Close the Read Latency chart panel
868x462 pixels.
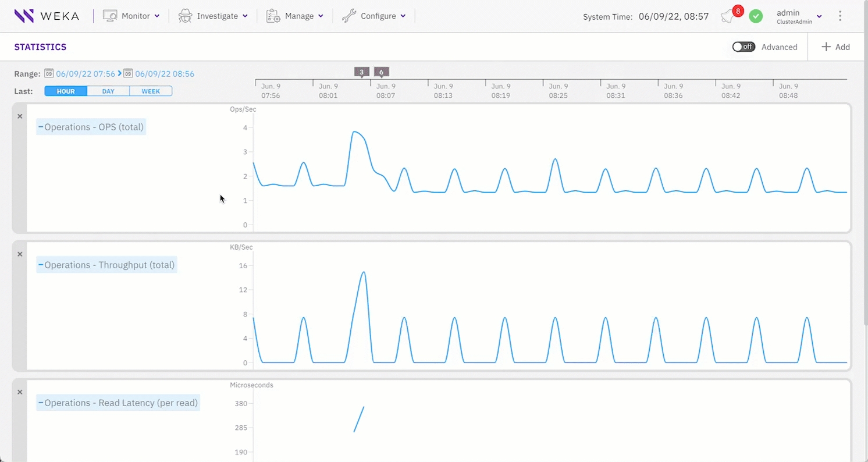(20, 392)
